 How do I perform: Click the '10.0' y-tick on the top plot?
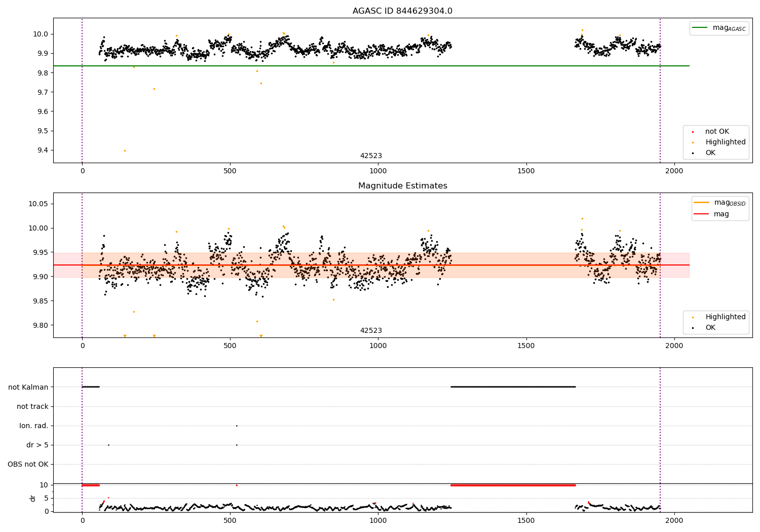pyautogui.click(x=41, y=34)
